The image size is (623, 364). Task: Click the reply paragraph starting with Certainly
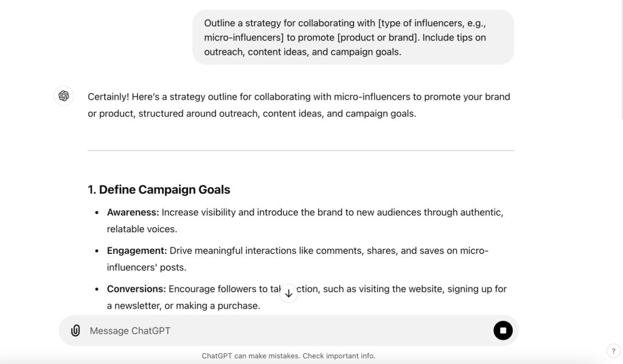coord(299,105)
